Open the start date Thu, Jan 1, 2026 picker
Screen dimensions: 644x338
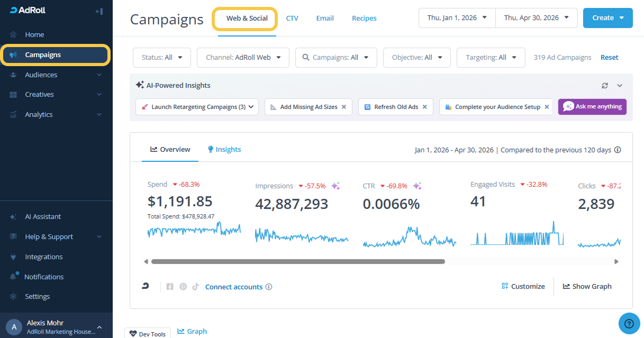(x=457, y=17)
